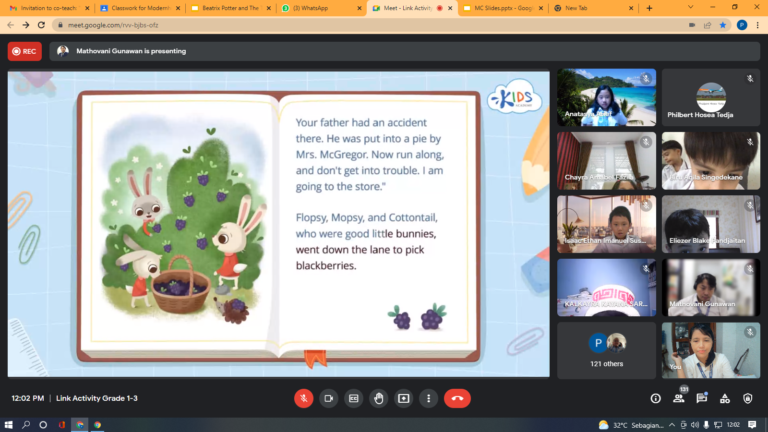Bookmark this page with star icon
Image resolution: width=768 pixels, height=432 pixels.
(723, 25)
